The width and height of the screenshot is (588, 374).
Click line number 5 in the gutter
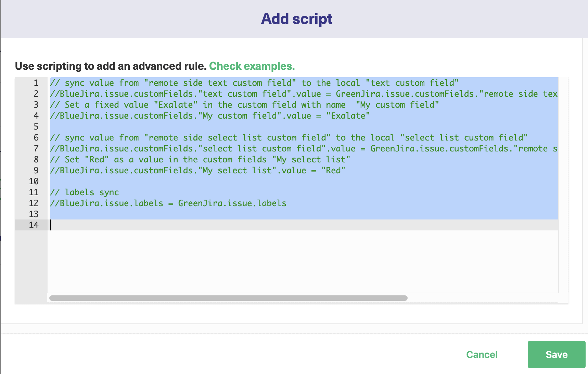(x=35, y=126)
